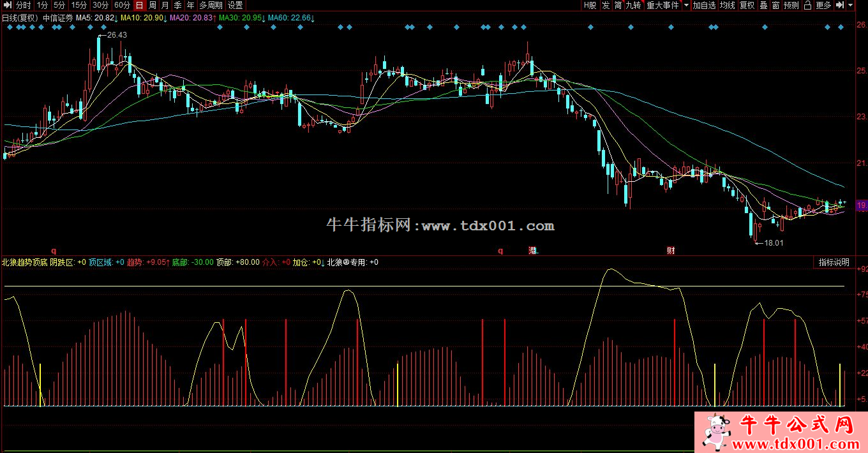Click the 港 marker below the chart

(x=532, y=251)
